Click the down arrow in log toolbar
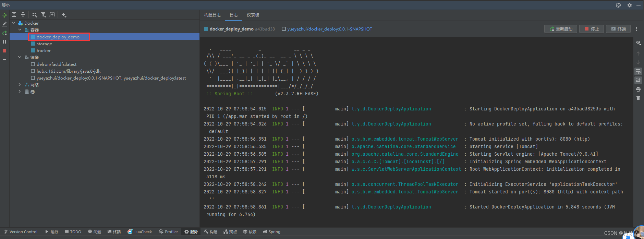The width and height of the screenshot is (644, 239). pos(638,62)
